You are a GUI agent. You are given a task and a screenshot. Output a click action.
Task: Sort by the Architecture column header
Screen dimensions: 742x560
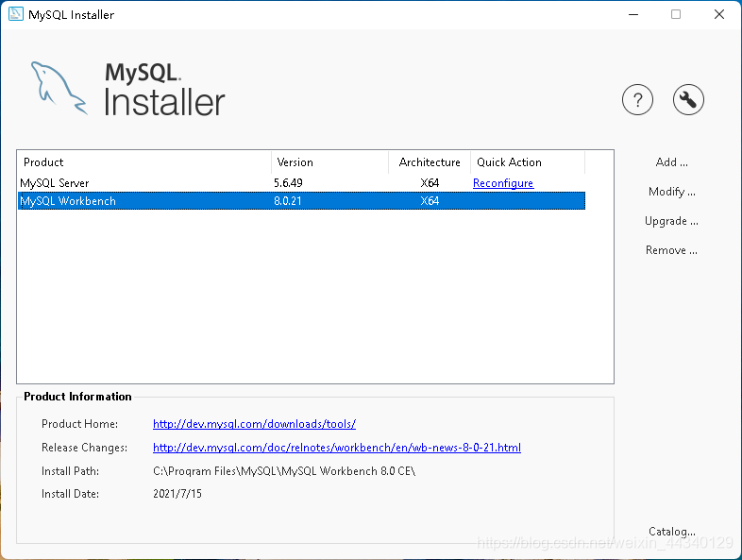click(430, 162)
